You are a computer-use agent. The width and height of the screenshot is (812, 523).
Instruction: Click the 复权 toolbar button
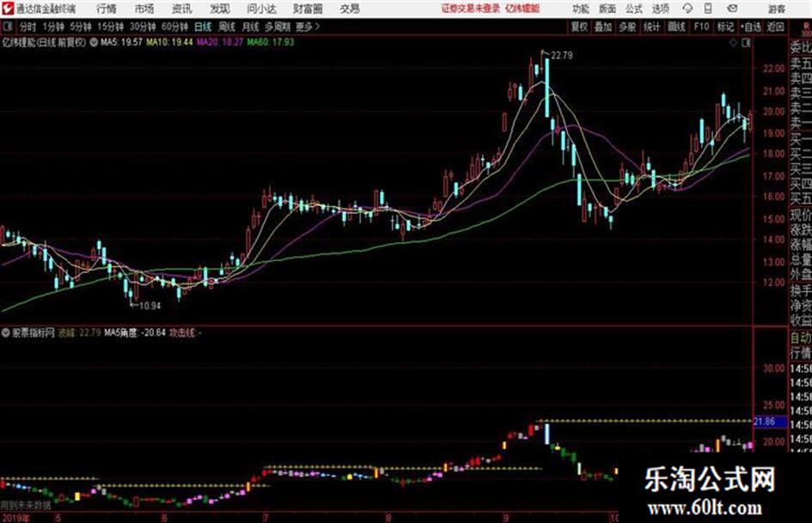coord(579,27)
